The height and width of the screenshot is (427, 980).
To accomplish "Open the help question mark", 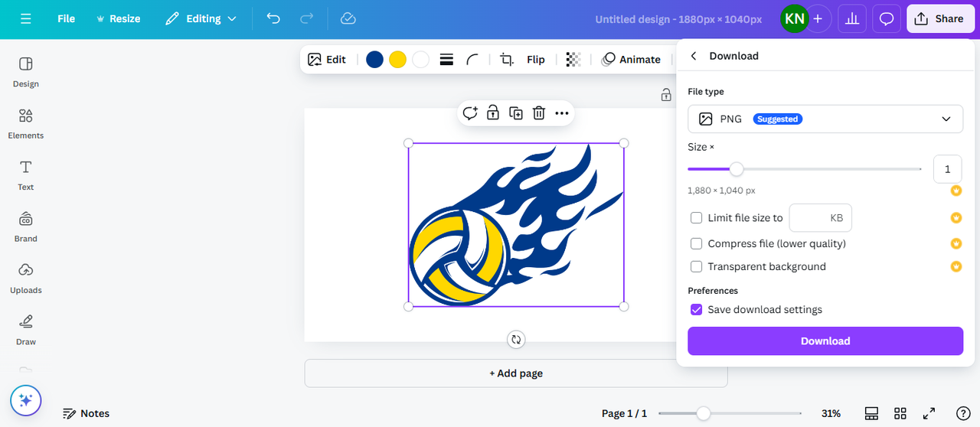I will pos(963,413).
